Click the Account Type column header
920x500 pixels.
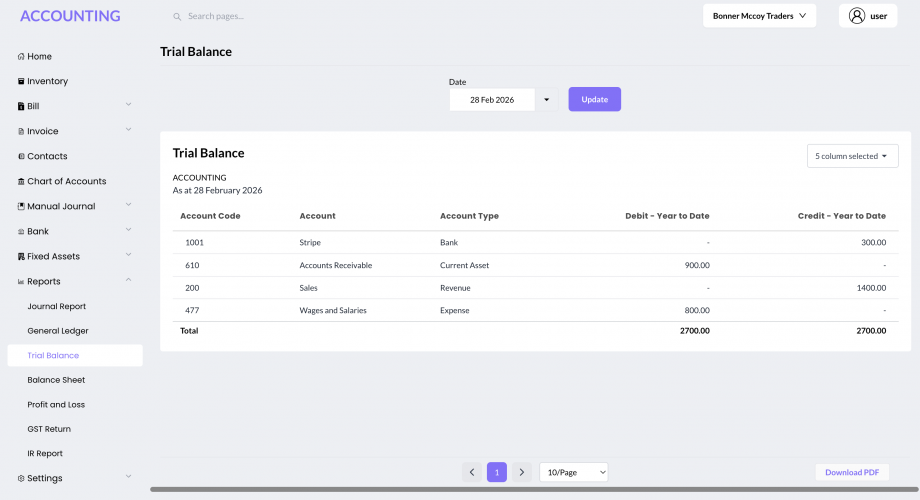coord(469,216)
